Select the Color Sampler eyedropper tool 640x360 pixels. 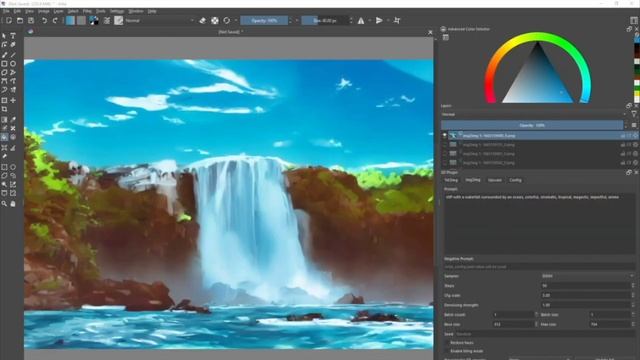tap(13, 120)
